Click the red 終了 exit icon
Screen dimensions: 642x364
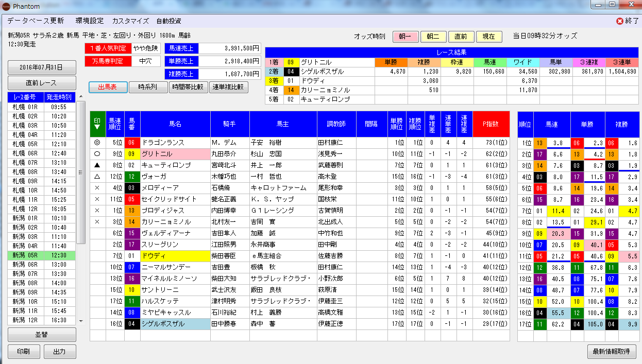[620, 21]
